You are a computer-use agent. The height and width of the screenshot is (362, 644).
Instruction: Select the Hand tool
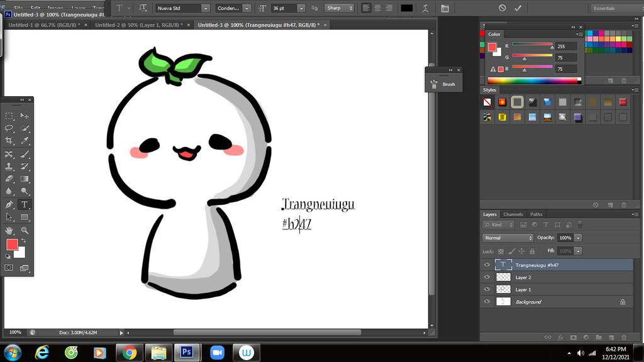click(9, 230)
